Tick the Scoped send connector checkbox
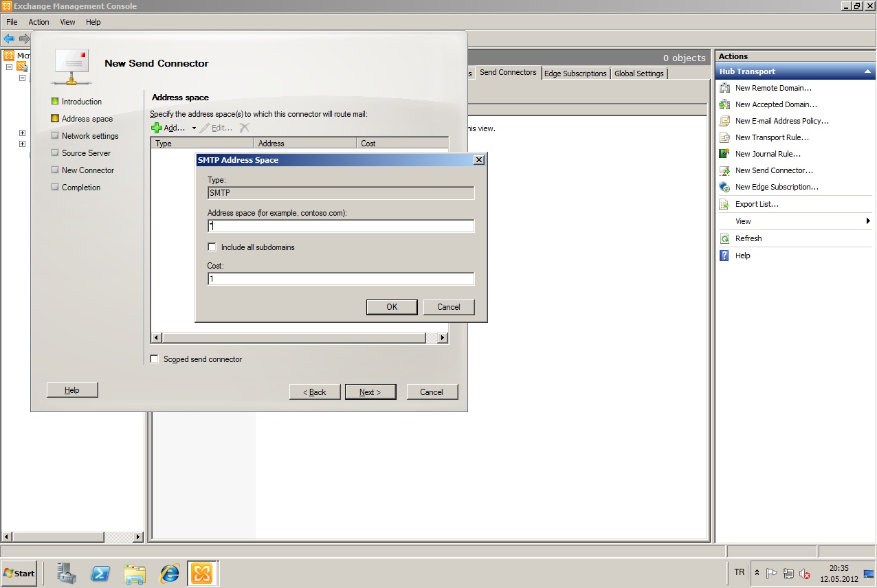Screen dimensions: 877x588 click(x=155, y=359)
